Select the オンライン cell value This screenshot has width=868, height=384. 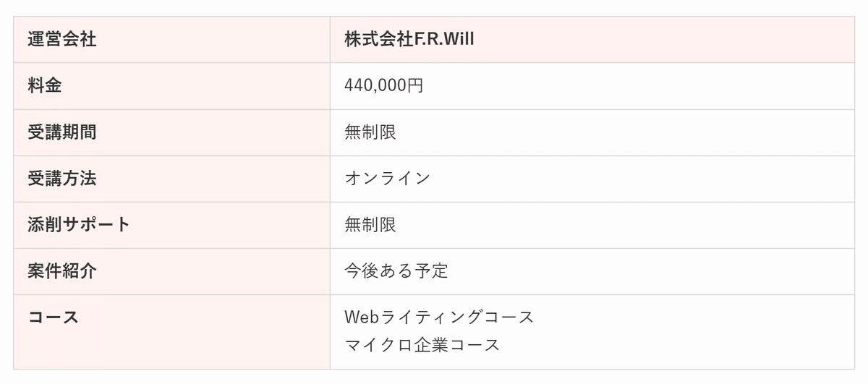click(388, 179)
